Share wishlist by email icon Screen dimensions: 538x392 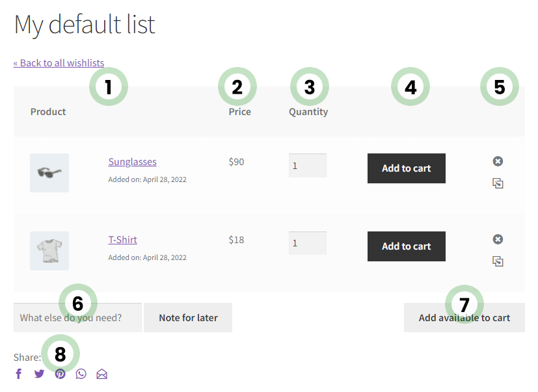102,374
